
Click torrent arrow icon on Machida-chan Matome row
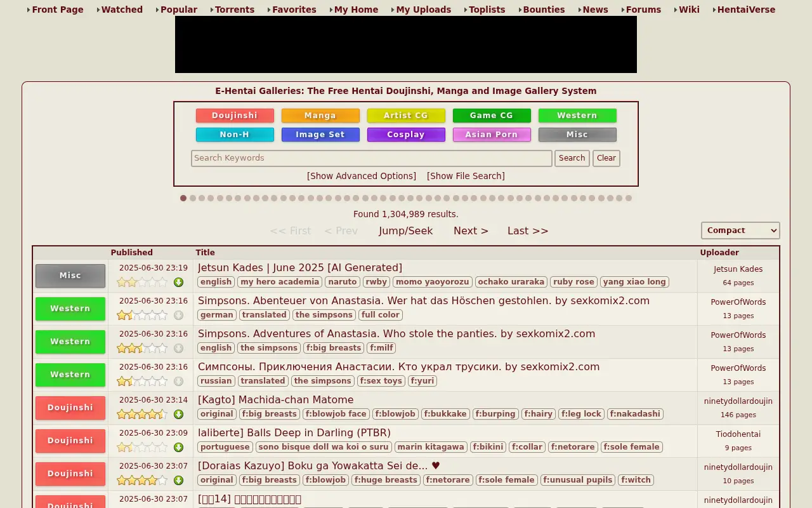[178, 414]
